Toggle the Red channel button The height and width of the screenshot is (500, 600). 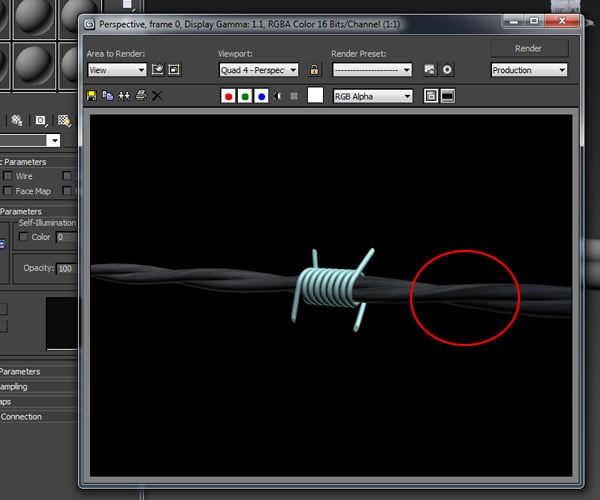(x=228, y=96)
